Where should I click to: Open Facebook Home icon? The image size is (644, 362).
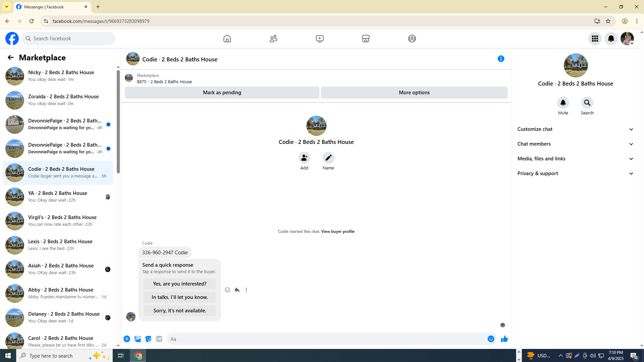(227, 39)
